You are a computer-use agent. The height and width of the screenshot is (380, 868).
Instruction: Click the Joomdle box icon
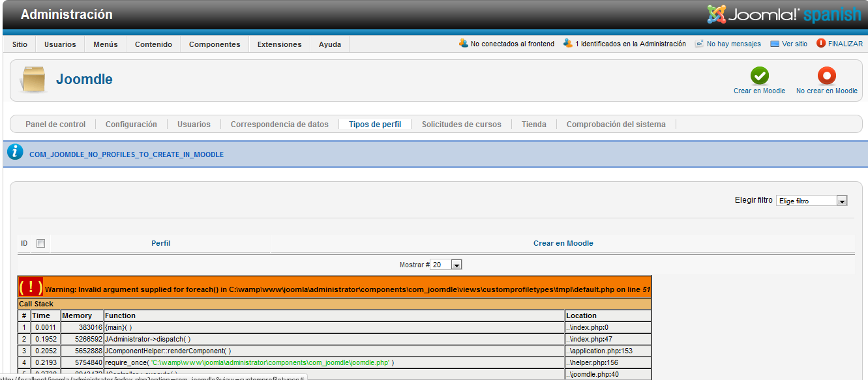pyautogui.click(x=33, y=80)
